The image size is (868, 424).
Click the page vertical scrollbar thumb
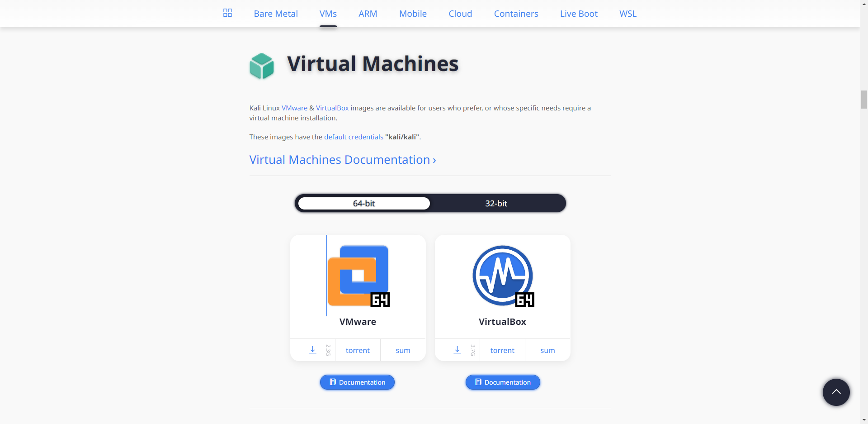pyautogui.click(x=864, y=100)
